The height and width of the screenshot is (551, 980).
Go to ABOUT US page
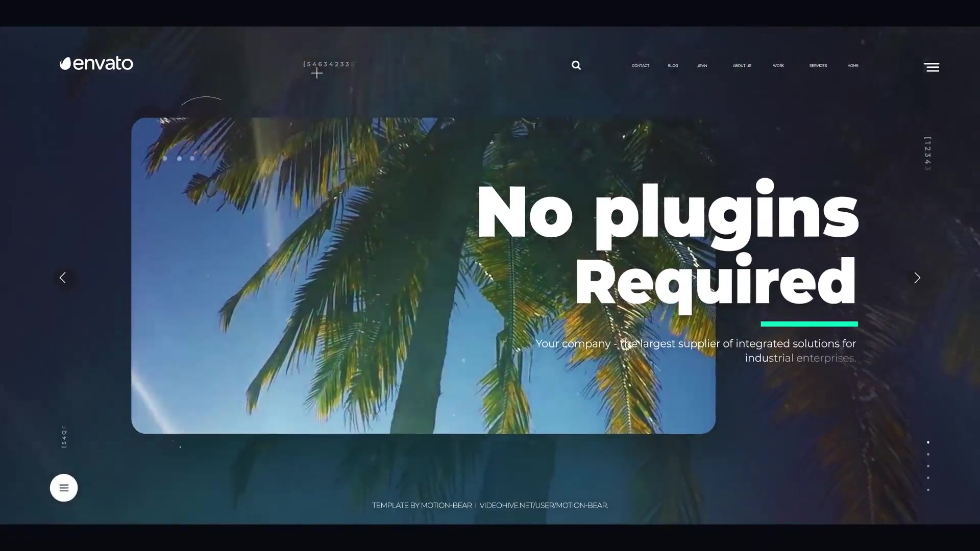coord(742,66)
